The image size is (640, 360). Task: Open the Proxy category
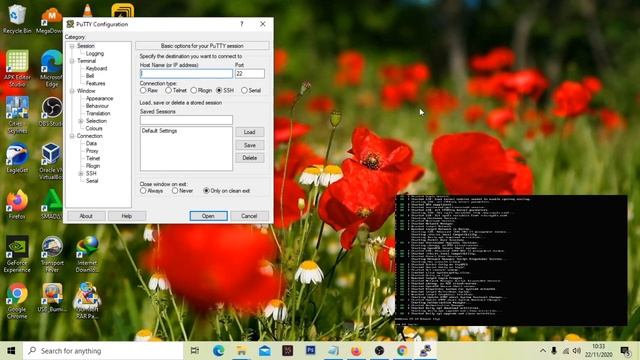click(92, 151)
